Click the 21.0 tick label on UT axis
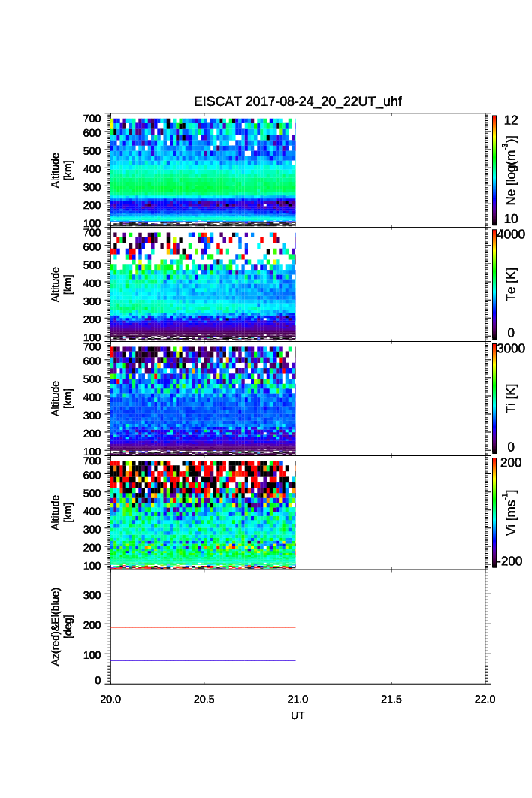 298,699
